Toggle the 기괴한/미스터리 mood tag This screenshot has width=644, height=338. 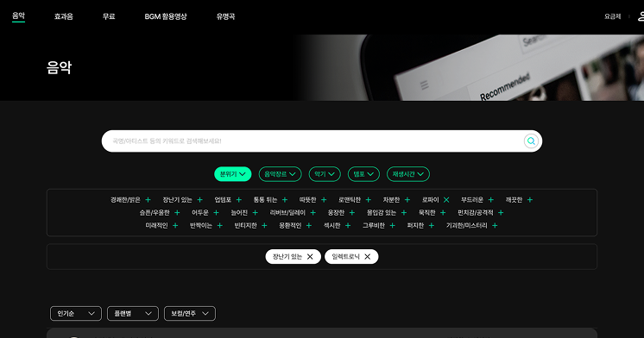click(495, 226)
